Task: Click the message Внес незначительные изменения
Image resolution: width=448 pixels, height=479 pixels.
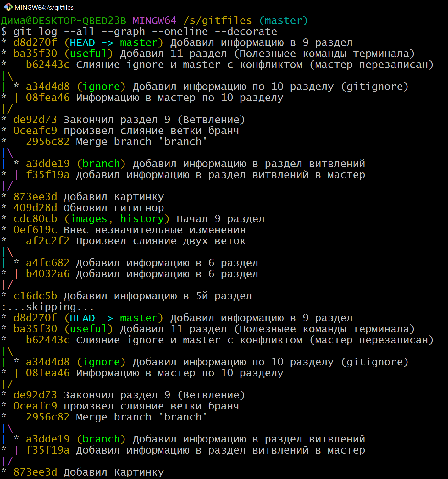Action: coord(154,230)
